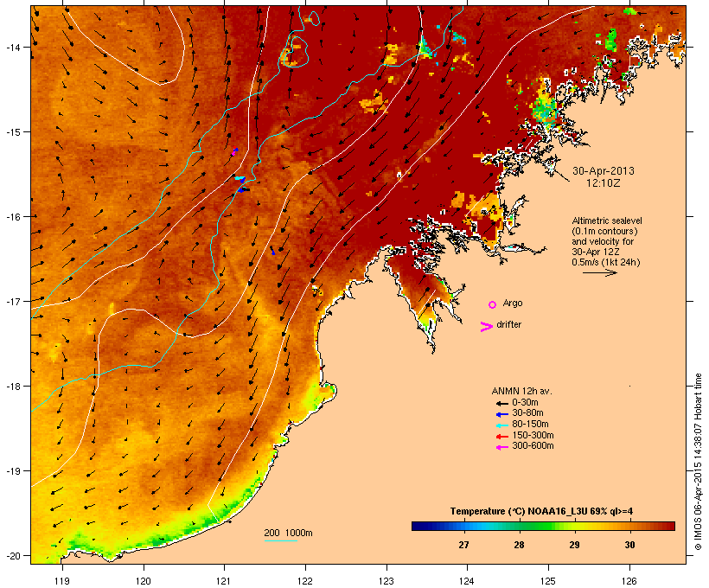Click the '0-30m' depth label

tap(525, 403)
